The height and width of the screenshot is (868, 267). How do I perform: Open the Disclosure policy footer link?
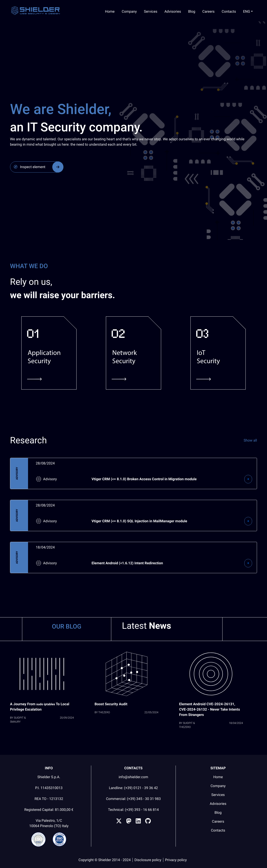148,860
